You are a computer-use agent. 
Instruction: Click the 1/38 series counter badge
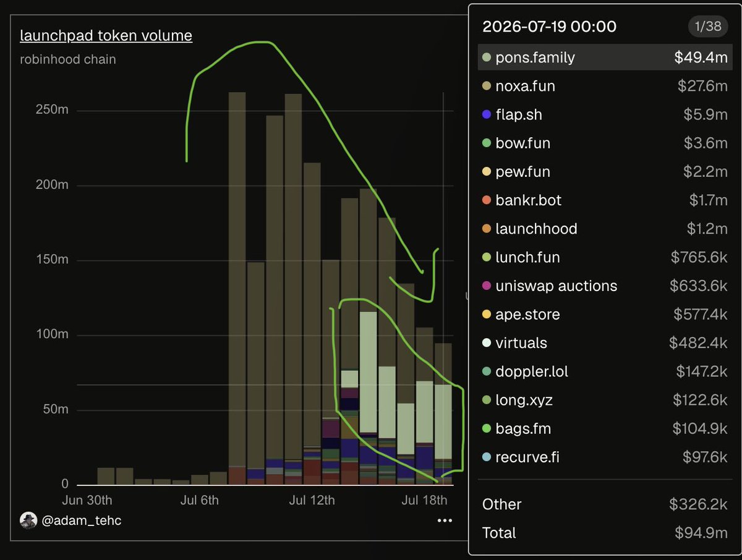tap(708, 27)
